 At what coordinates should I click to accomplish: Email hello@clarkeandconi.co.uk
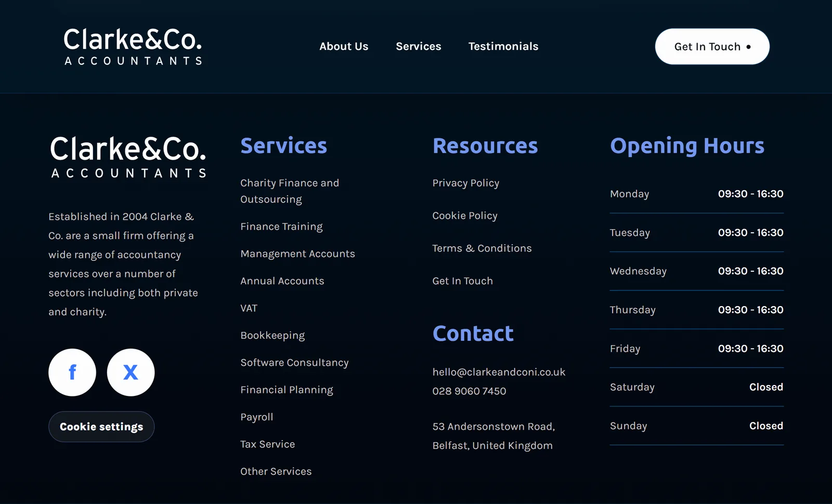pyautogui.click(x=499, y=372)
